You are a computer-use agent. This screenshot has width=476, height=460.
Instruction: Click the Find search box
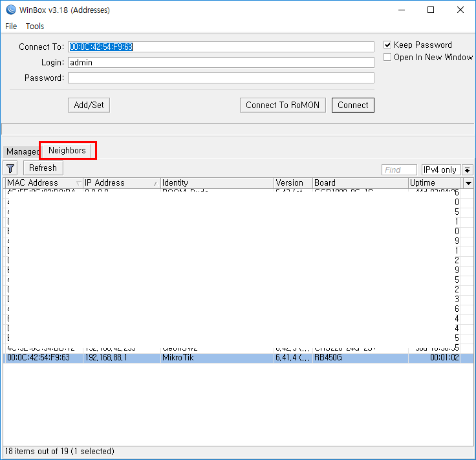coord(399,170)
